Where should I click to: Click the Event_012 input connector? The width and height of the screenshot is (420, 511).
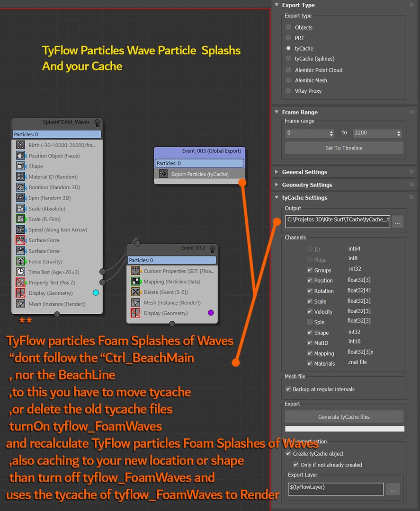pyautogui.click(x=137, y=244)
